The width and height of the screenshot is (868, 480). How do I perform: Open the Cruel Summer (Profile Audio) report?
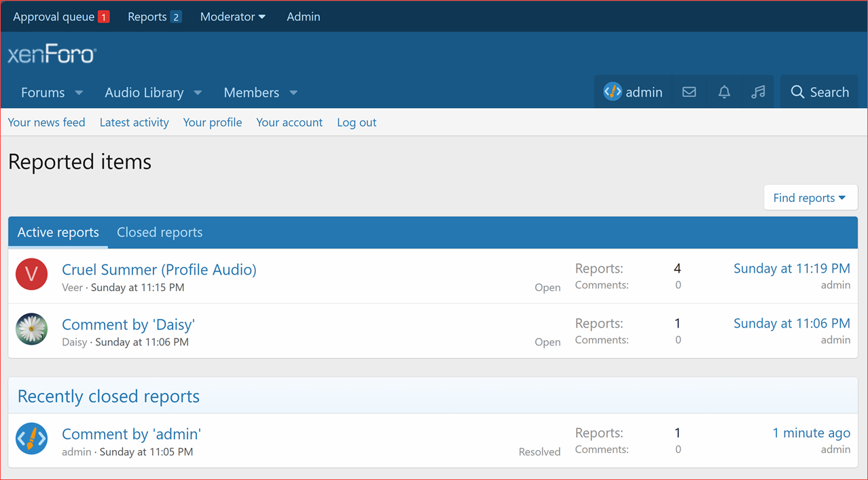click(x=158, y=270)
